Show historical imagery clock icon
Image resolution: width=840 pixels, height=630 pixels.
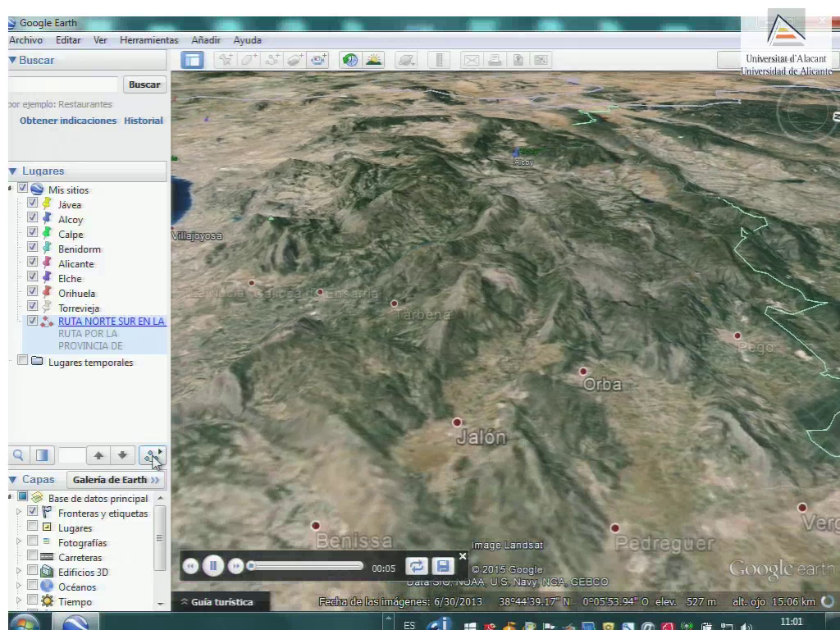click(350, 59)
